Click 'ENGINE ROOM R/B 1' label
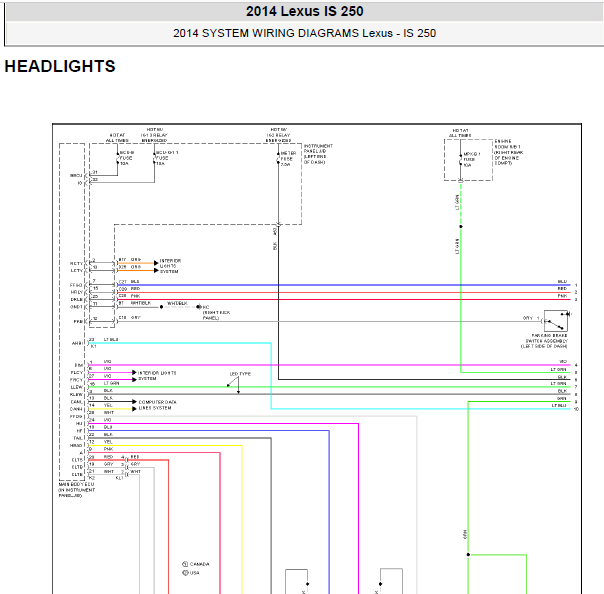Image resolution: width=604 pixels, height=594 pixels. point(508,153)
